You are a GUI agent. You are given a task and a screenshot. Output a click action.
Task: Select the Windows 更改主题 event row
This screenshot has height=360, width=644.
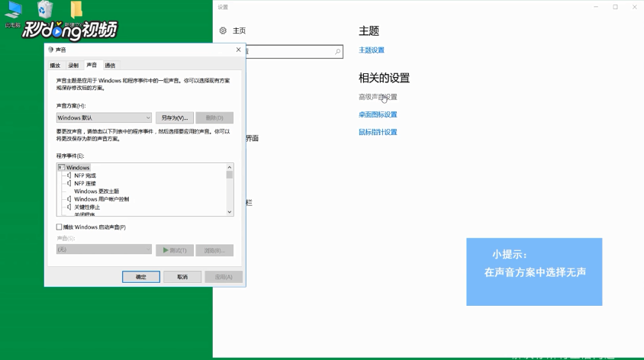tap(96, 191)
